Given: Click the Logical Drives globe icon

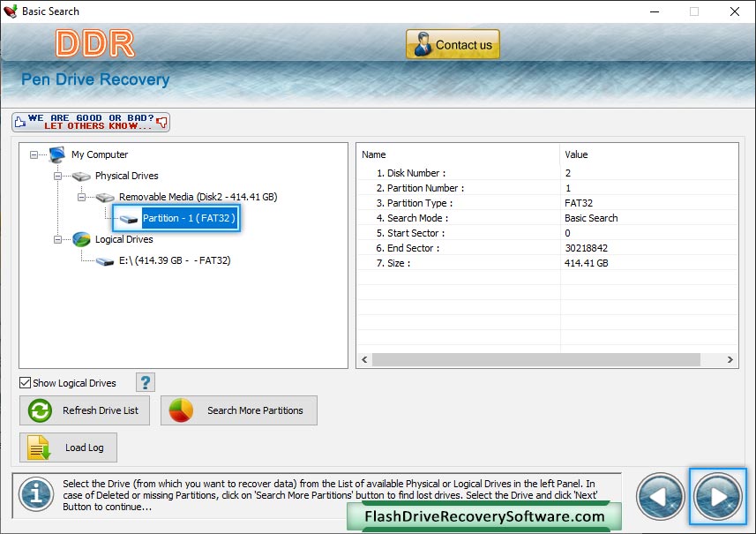Looking at the screenshot, I should pyautogui.click(x=81, y=239).
